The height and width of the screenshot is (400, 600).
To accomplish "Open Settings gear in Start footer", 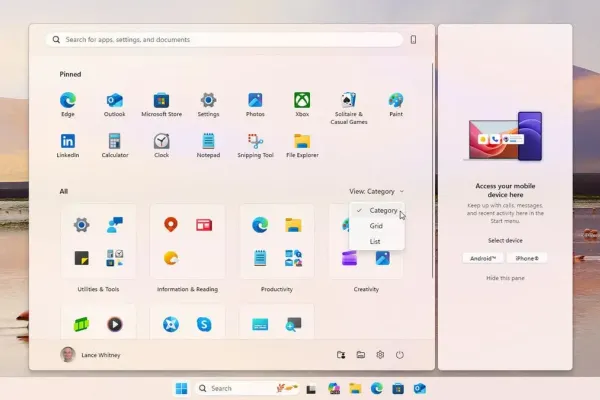I will [380, 355].
